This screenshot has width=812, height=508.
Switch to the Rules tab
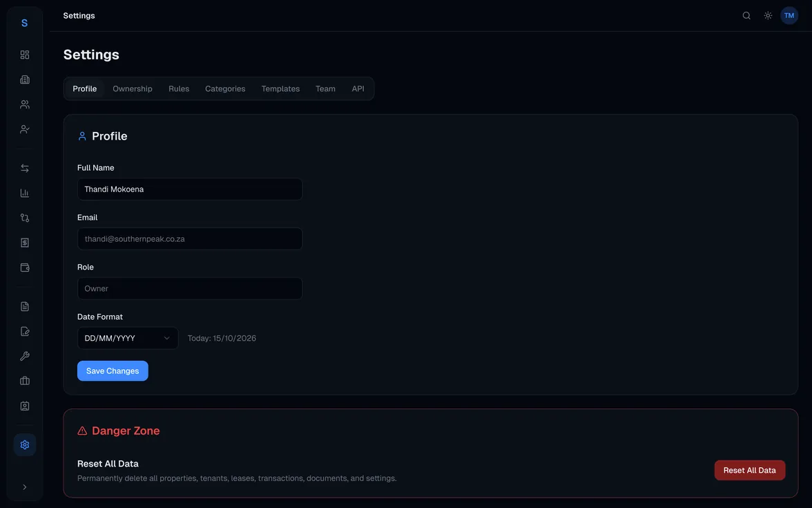click(x=179, y=88)
